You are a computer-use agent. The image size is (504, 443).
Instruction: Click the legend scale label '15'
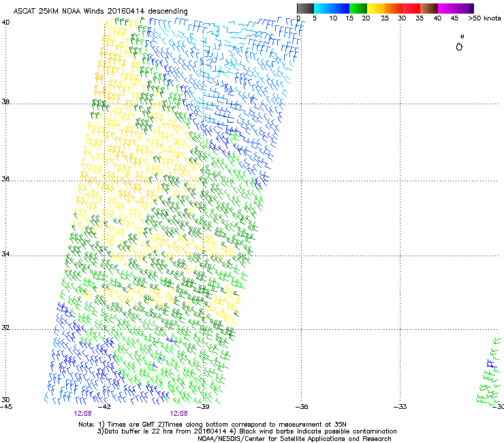pos(349,18)
